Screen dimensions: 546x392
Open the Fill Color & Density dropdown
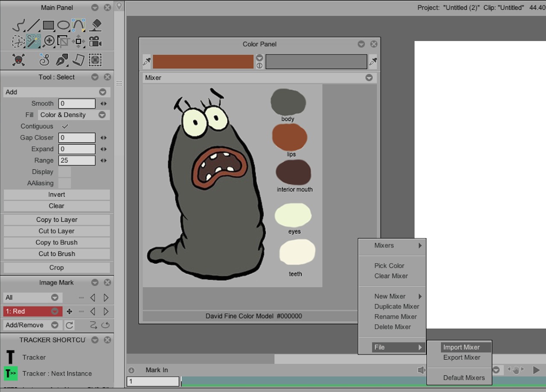(x=74, y=115)
